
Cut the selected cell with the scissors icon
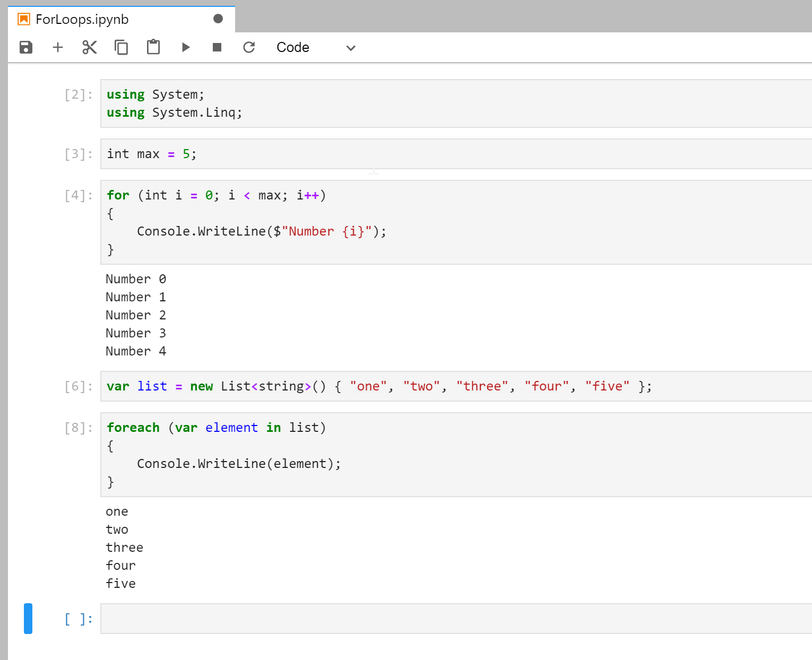90,47
